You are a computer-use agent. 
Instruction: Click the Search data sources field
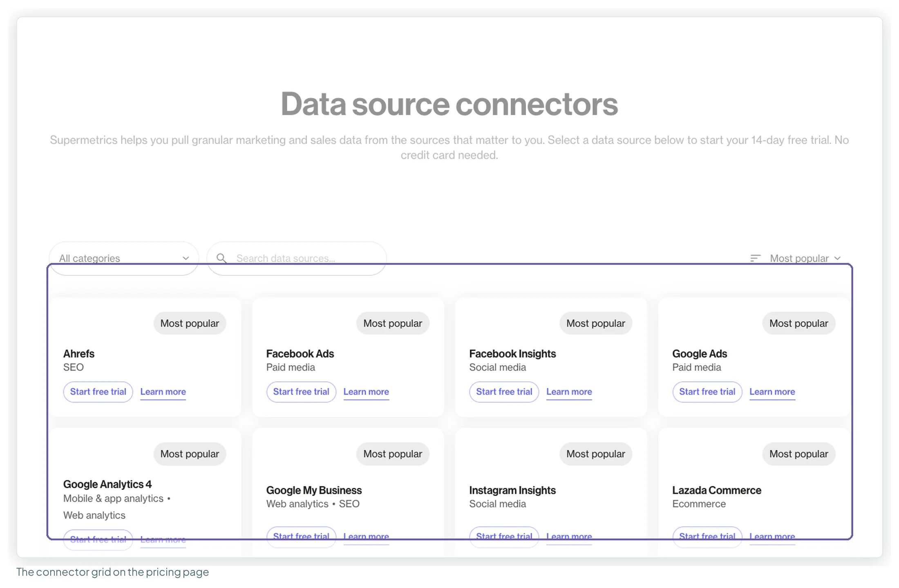296,258
